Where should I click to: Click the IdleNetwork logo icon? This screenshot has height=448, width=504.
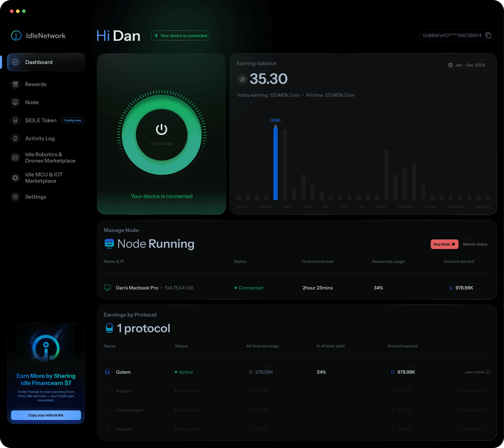click(16, 36)
